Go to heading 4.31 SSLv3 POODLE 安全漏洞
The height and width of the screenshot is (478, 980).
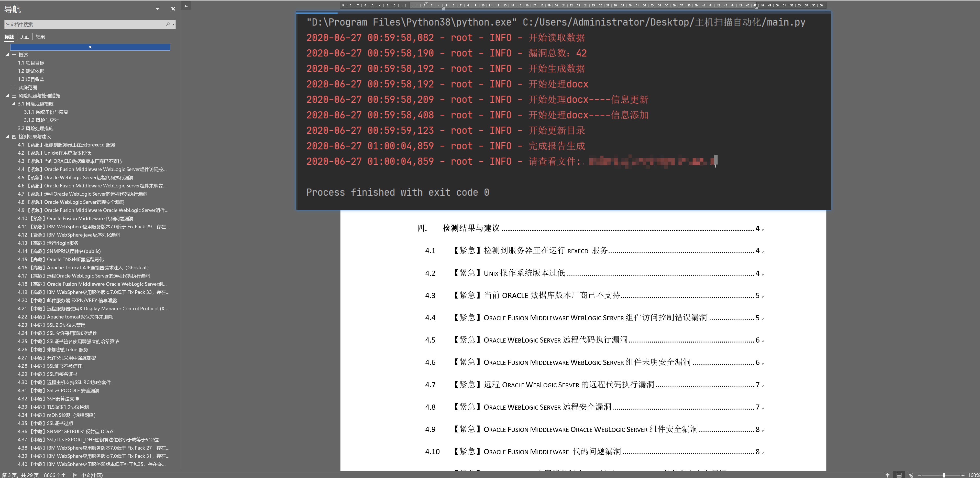point(59,391)
